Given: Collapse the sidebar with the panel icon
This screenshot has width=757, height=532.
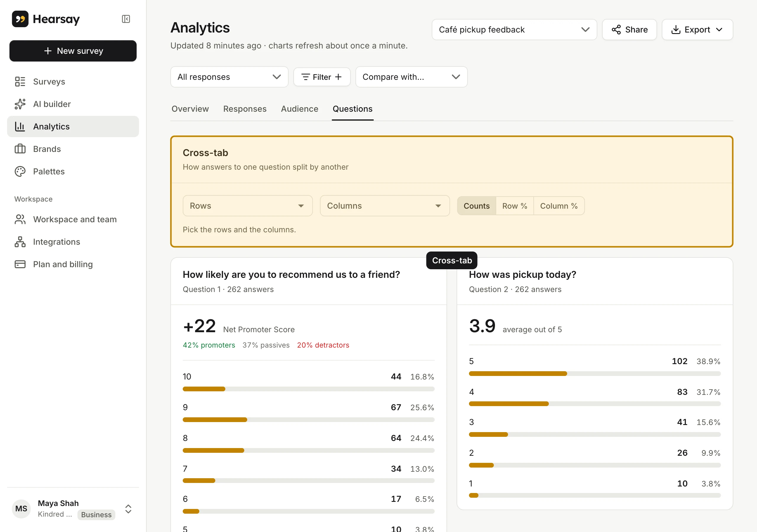Looking at the screenshot, I should pyautogui.click(x=126, y=19).
